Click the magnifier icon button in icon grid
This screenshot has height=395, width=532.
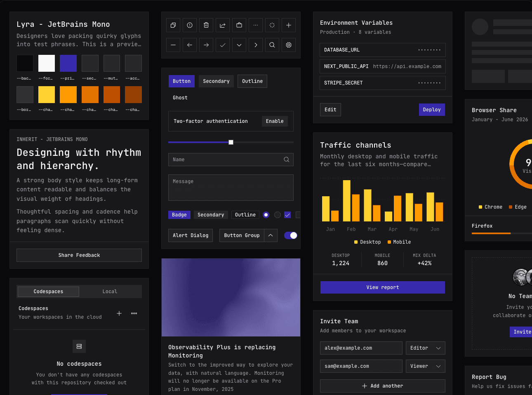coord(272,45)
